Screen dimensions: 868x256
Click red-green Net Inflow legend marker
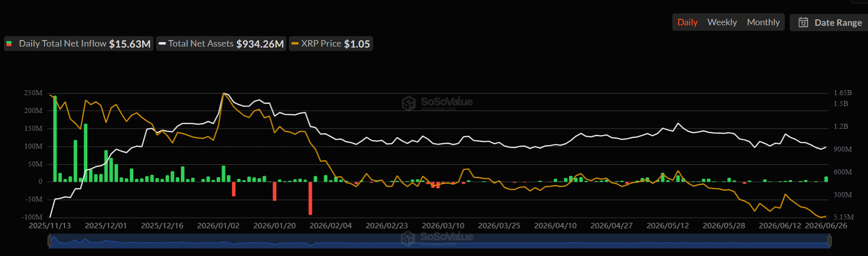pyautogui.click(x=9, y=44)
